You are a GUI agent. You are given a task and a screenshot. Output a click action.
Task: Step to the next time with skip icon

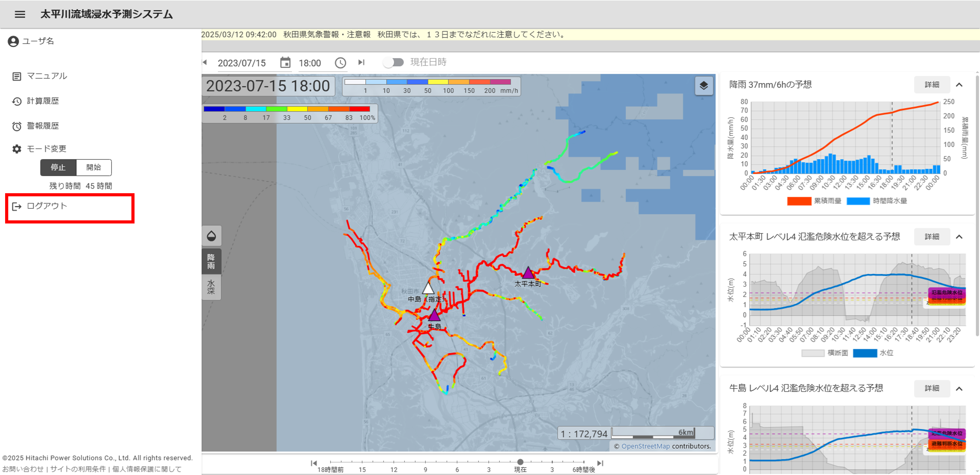(x=361, y=62)
